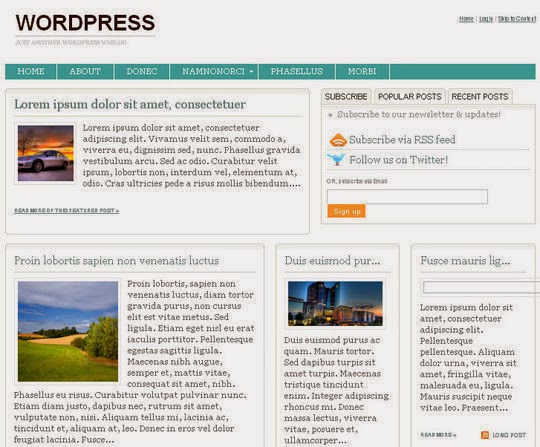Click the Just Another WordPress Weblog tagline
The width and height of the screenshot is (540, 447).
(71, 43)
